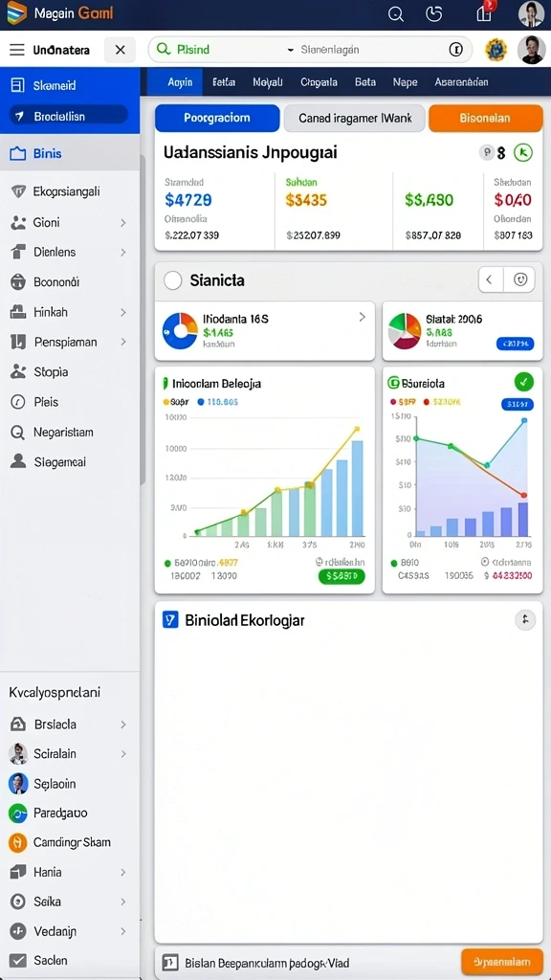Click the Stopia people icon
The image size is (551, 980).
(x=18, y=371)
